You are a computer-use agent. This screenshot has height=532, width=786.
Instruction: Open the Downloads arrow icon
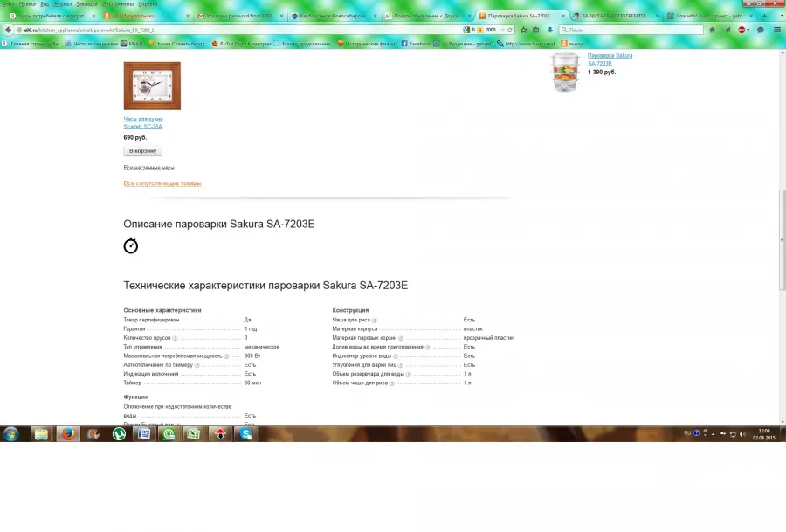click(550, 30)
